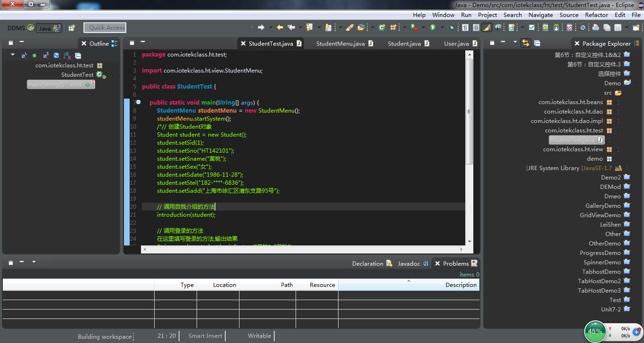Click the Debug bug icon in the toolbar
644x343 pixels.
click(452, 28)
